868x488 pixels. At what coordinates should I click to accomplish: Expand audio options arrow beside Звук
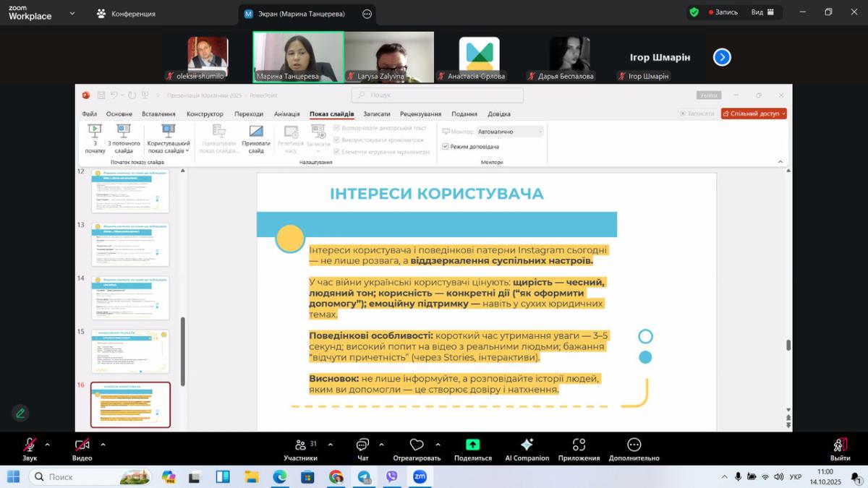[x=48, y=445]
